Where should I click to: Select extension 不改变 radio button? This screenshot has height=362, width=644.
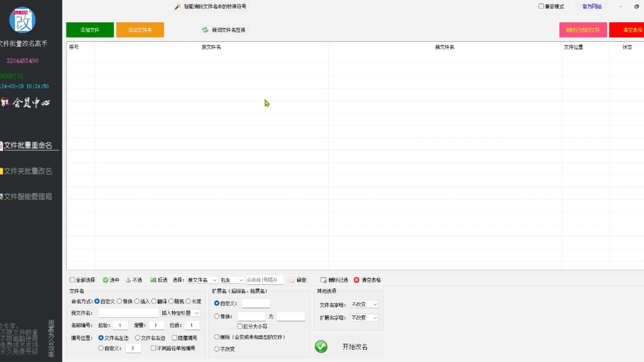click(x=217, y=349)
